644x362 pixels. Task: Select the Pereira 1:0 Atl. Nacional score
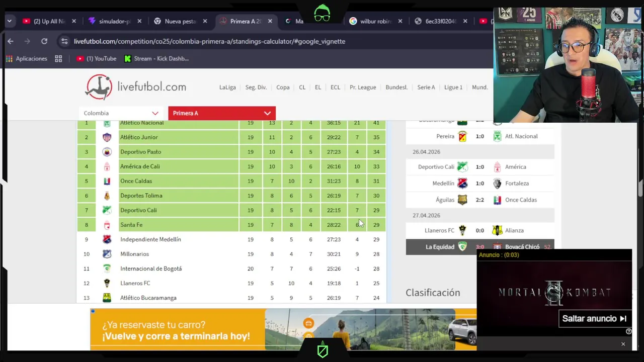[480, 136]
